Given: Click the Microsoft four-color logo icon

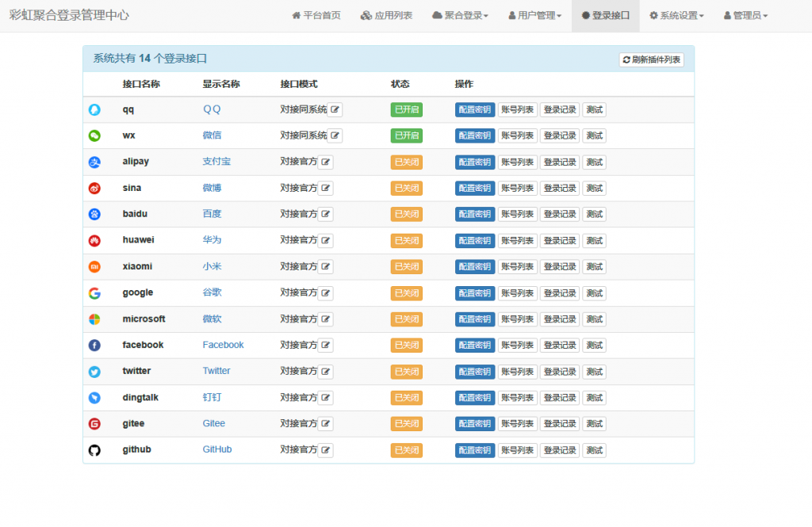Looking at the screenshot, I should point(94,319).
